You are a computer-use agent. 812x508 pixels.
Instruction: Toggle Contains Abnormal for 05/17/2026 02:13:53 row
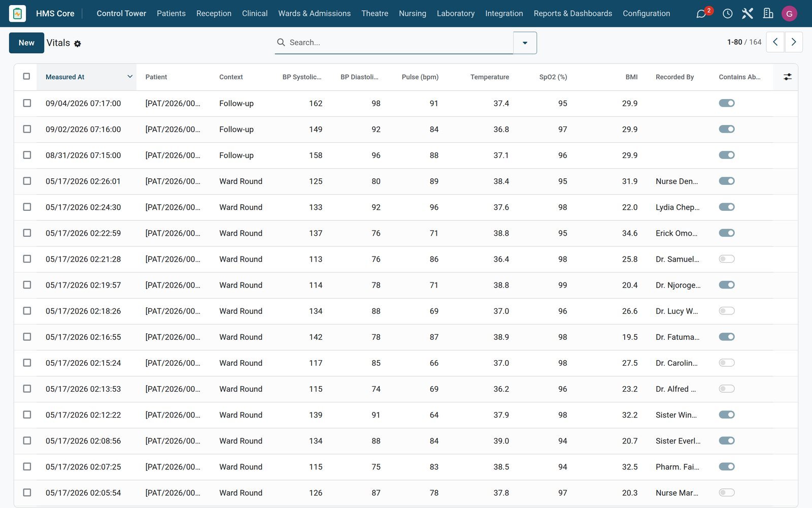coord(727,389)
